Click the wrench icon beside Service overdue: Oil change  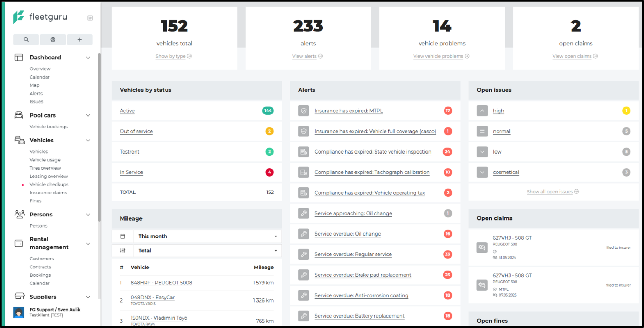point(304,234)
